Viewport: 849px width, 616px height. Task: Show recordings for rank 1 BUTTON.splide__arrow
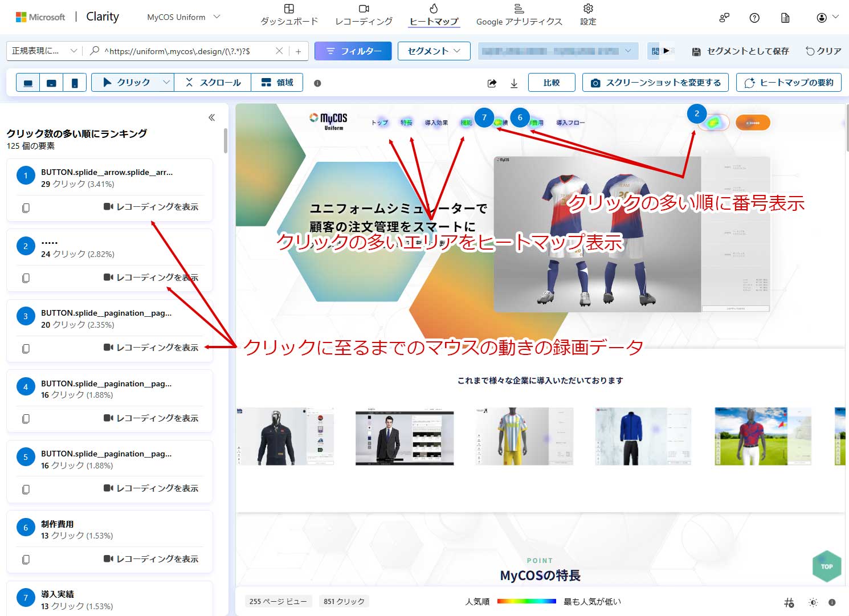point(151,207)
